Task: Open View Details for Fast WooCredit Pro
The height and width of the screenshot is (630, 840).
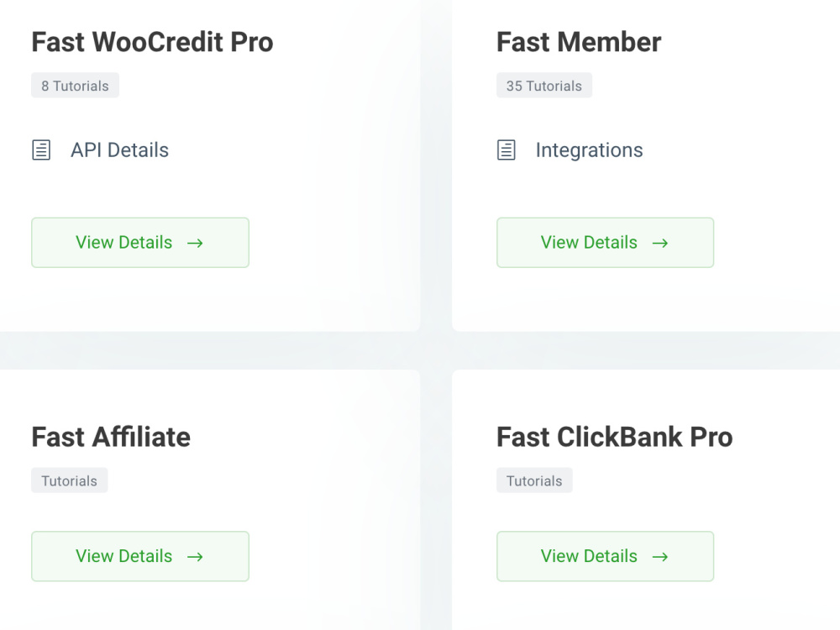Action: (x=140, y=243)
